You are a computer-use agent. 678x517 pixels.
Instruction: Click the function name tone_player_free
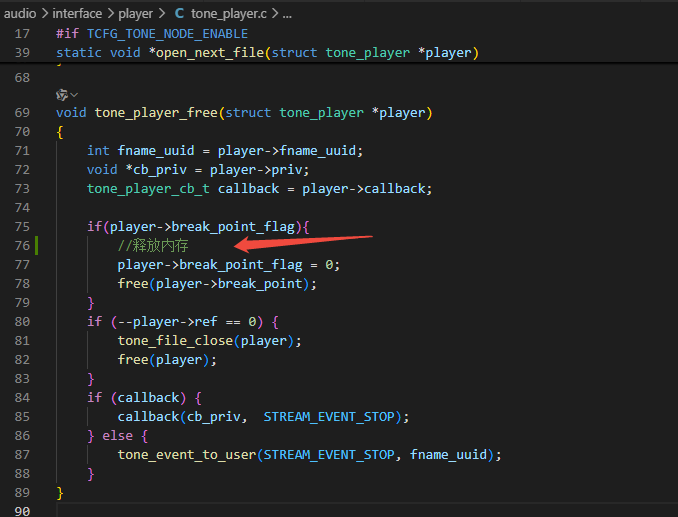(x=156, y=113)
